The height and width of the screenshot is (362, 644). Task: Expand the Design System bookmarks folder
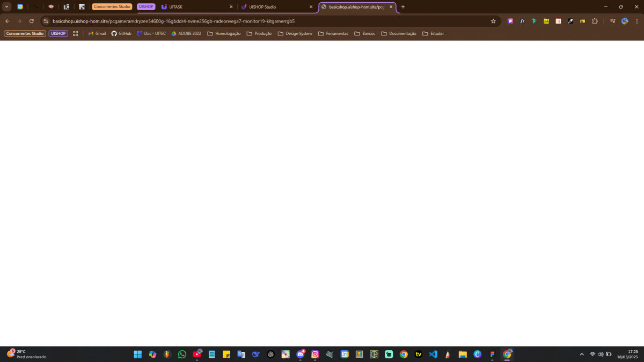pyautogui.click(x=295, y=33)
